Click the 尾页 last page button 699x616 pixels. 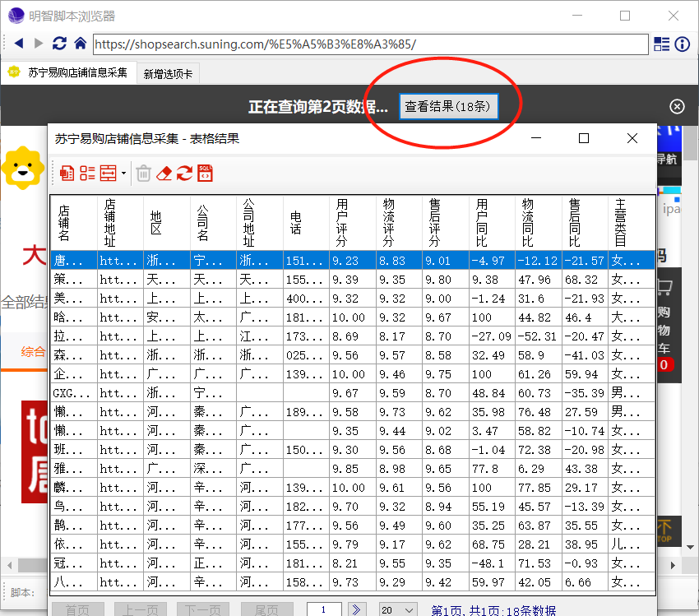(267, 609)
